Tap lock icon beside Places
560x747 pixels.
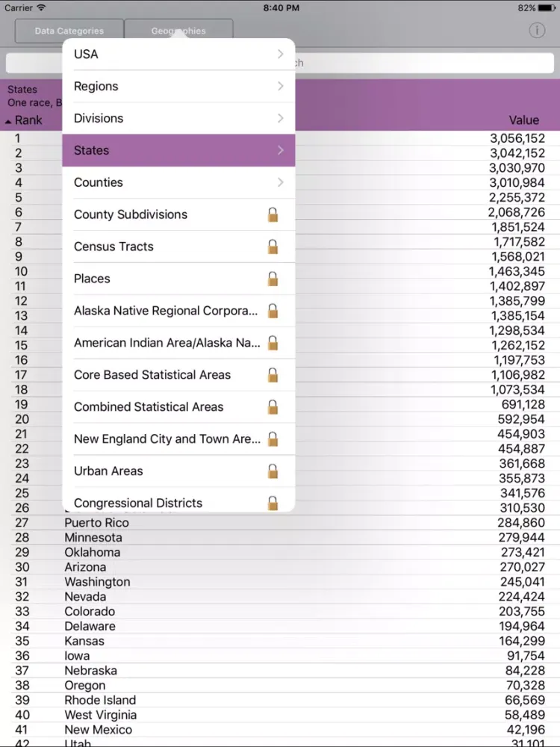click(x=273, y=279)
